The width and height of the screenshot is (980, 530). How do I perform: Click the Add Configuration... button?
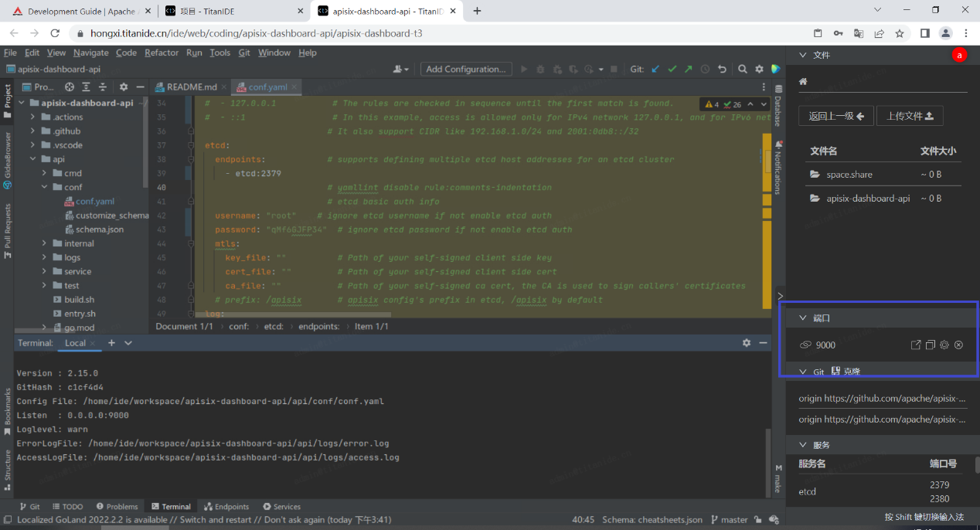click(466, 69)
